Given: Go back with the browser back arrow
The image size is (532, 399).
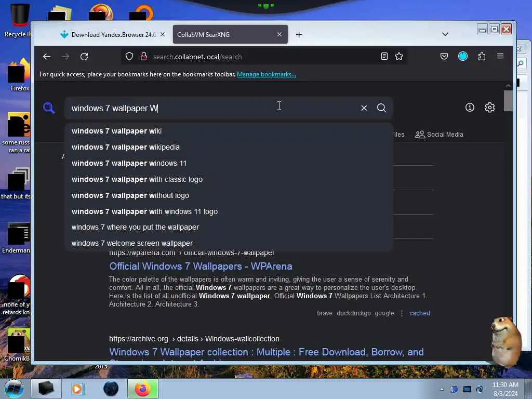Looking at the screenshot, I should [47, 57].
